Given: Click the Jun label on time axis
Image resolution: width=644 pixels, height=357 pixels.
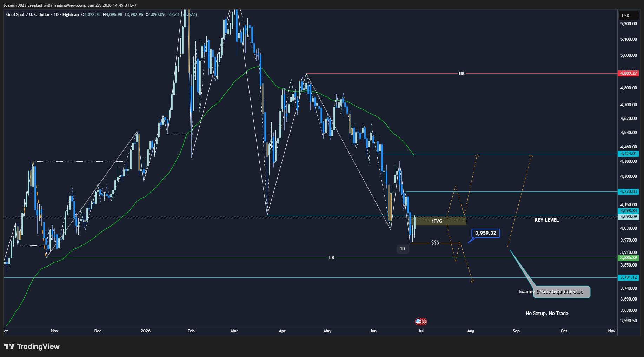Looking at the screenshot, I should 373,331.
